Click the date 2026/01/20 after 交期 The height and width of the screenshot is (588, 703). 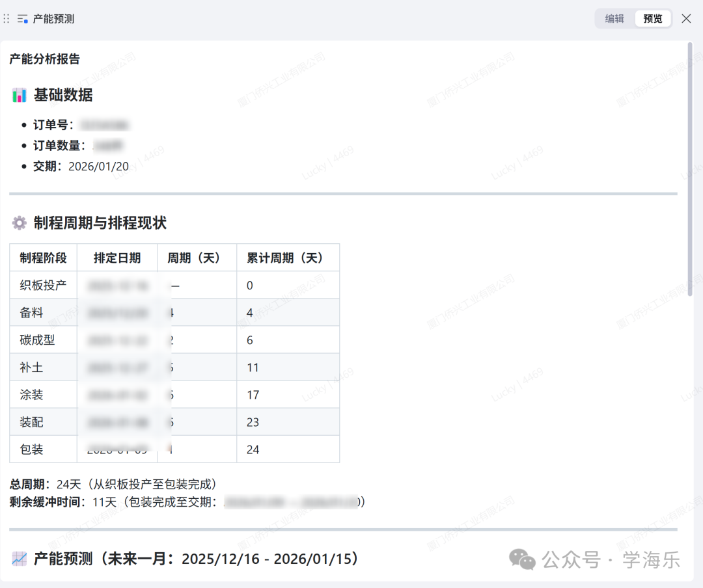tap(99, 167)
